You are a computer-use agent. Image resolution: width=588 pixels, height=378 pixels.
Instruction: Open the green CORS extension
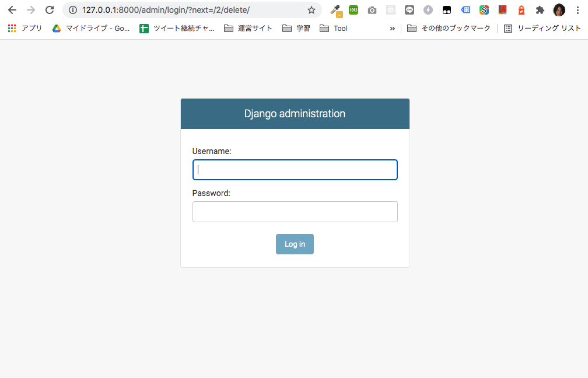353,10
